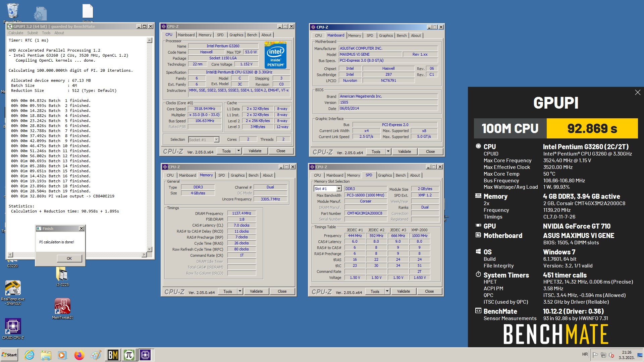Switch to Bench tab in CPU tab window
Screen dimensions: 644x362
click(252, 35)
